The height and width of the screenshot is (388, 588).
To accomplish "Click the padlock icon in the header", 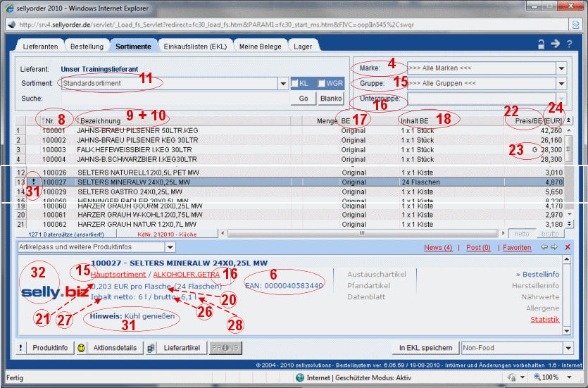I will (542, 44).
